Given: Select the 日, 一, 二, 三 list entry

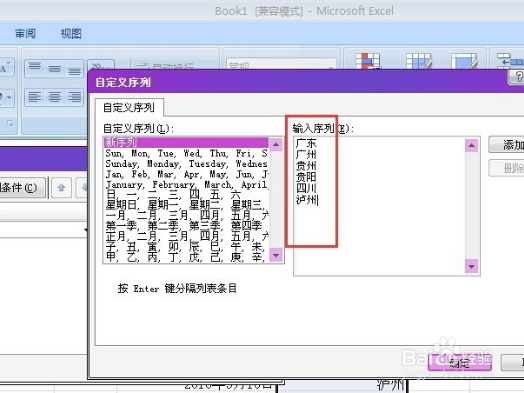Looking at the screenshot, I should point(186,194).
